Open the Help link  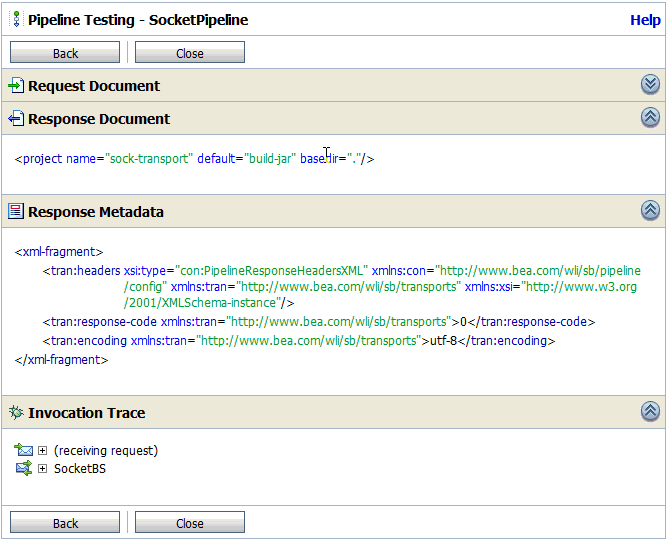point(645,20)
